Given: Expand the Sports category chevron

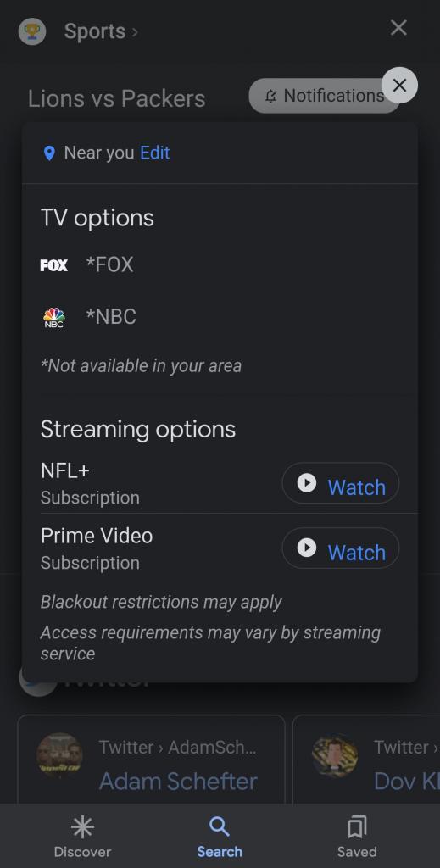Looking at the screenshot, I should click(135, 32).
